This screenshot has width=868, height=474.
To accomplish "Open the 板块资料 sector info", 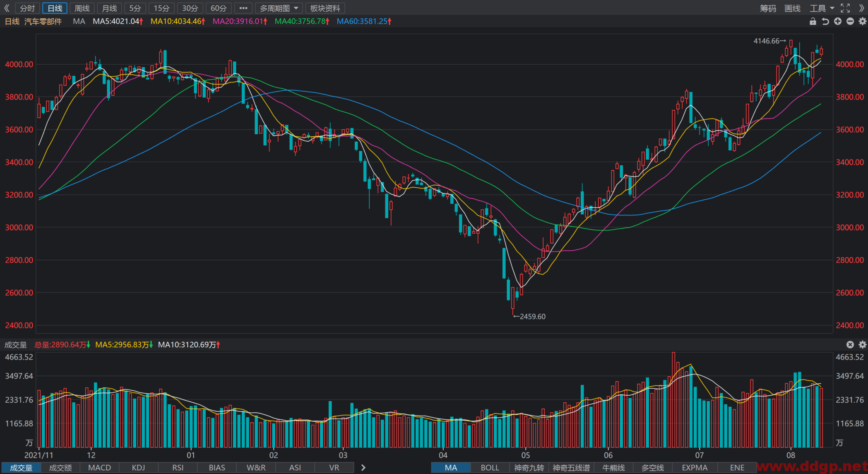I will [325, 8].
